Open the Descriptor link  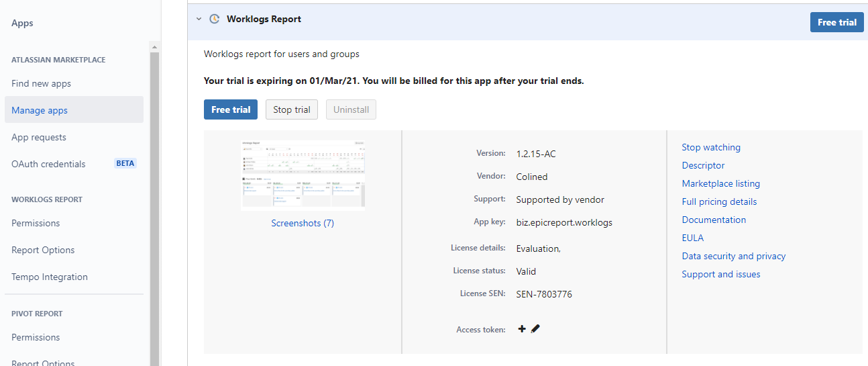pyautogui.click(x=703, y=165)
